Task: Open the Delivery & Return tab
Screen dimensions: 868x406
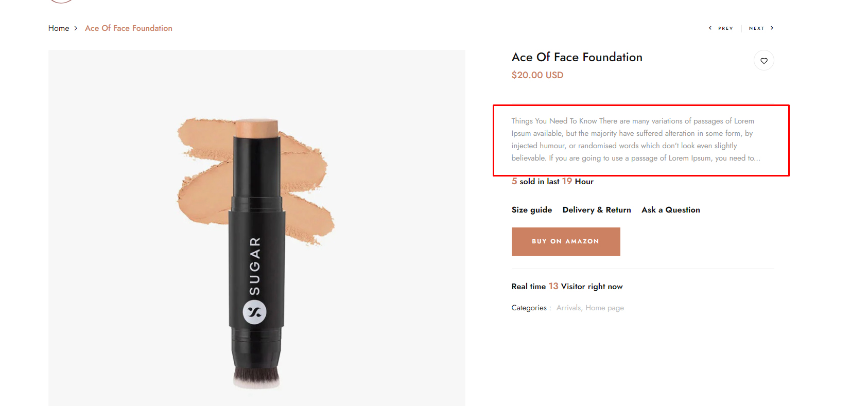Action: point(597,210)
